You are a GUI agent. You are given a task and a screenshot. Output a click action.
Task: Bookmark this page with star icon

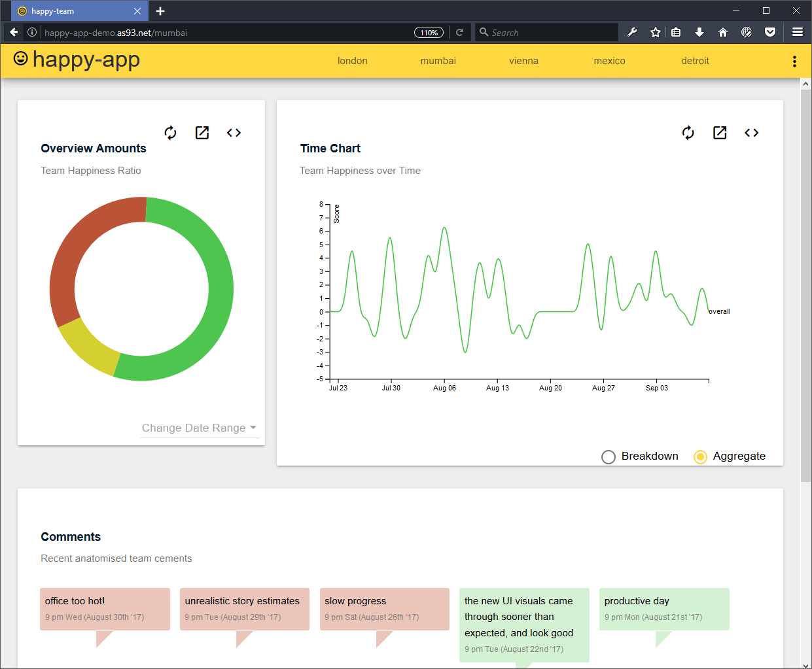pos(655,32)
